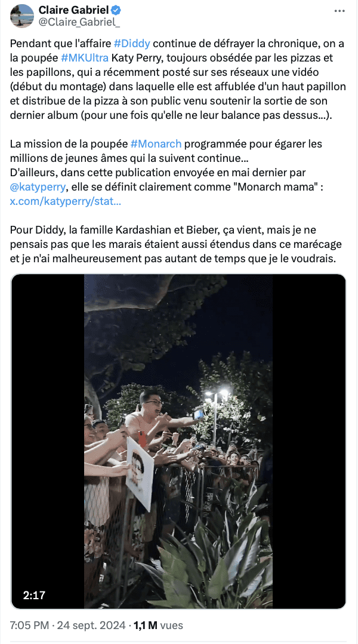Play the embedded crowd video
Viewport: 358px width, 644px height.
[178, 441]
